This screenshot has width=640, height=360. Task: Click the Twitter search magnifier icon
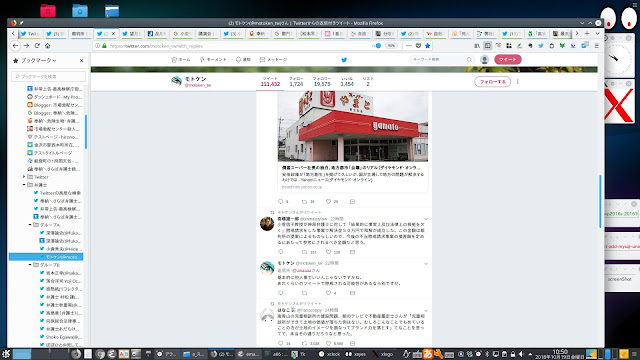469,60
